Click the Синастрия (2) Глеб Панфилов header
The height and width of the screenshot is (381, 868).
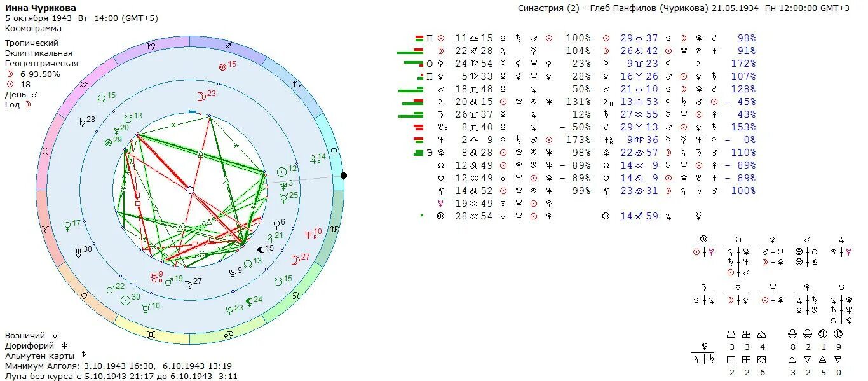point(684,8)
